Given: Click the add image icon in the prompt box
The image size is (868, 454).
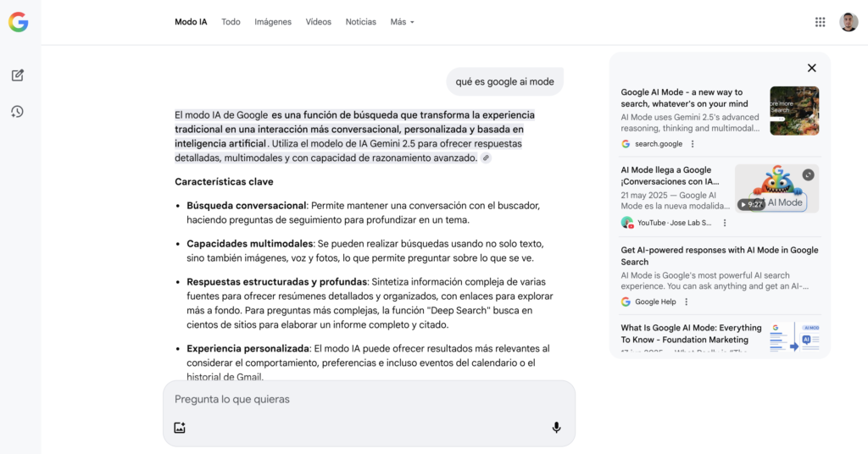Looking at the screenshot, I should 180,428.
